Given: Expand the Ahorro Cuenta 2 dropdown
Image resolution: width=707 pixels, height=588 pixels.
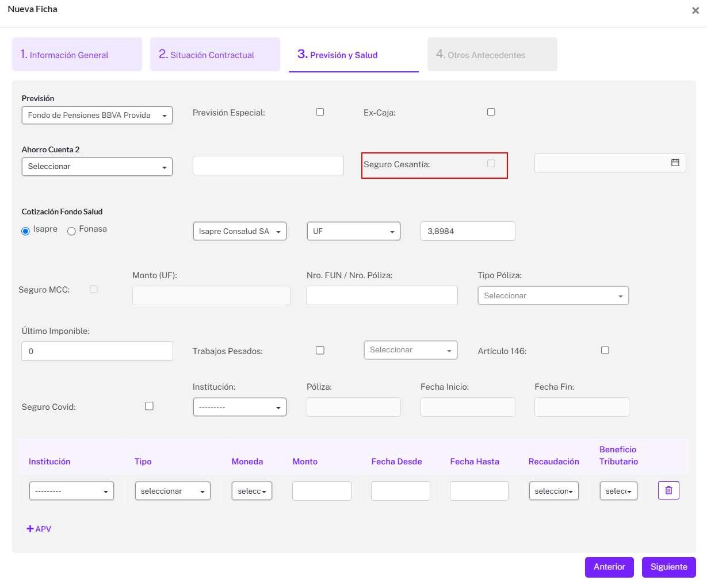Looking at the screenshot, I should coord(97,167).
